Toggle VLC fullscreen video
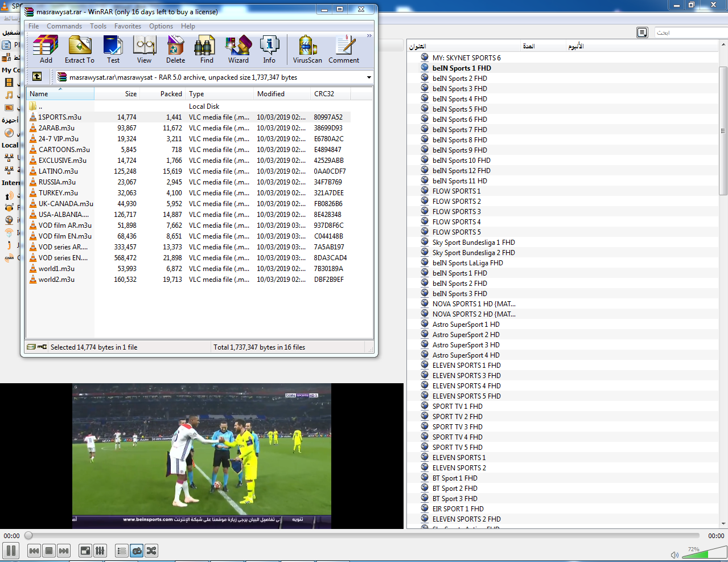The width and height of the screenshot is (728, 562). tap(85, 551)
